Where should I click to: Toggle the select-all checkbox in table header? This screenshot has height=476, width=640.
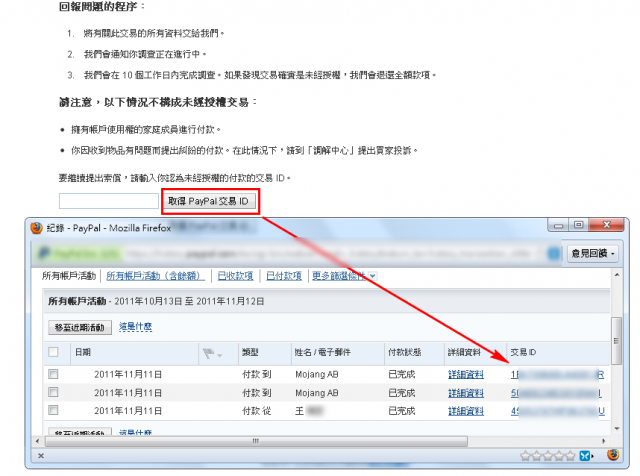[x=53, y=352]
